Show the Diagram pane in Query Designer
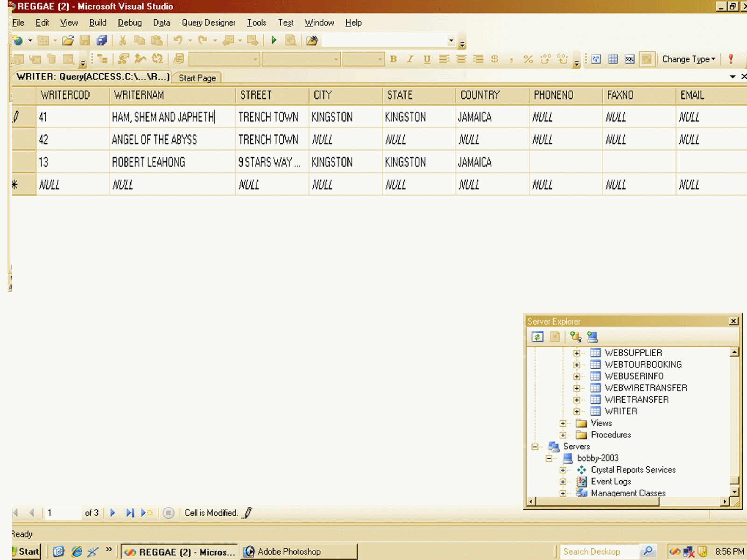Image resolution: width=747 pixels, height=560 pixels. coord(596,59)
